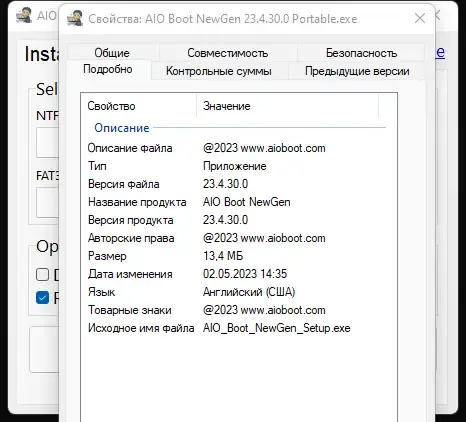Screen dimensions: 466x422
Task: Click the AIO Boot icon in Properties title bar
Action: pyautogui.click(x=75, y=18)
